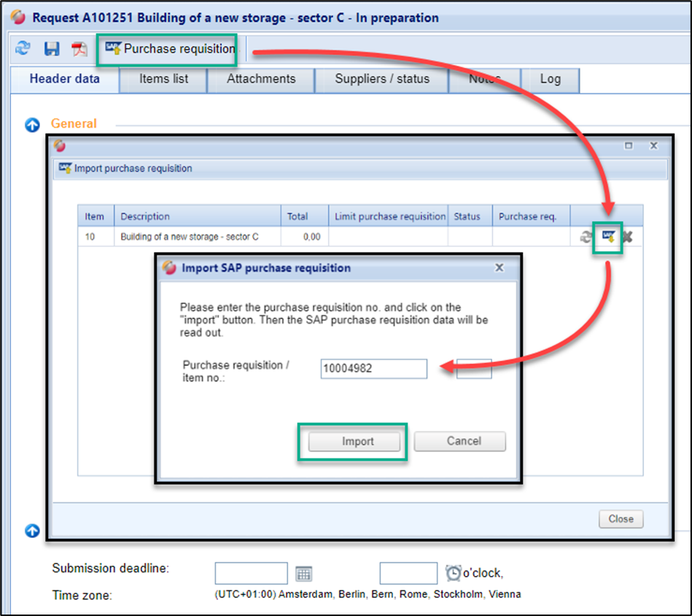
Task: Delete item row using X icon
Action: [x=627, y=237]
